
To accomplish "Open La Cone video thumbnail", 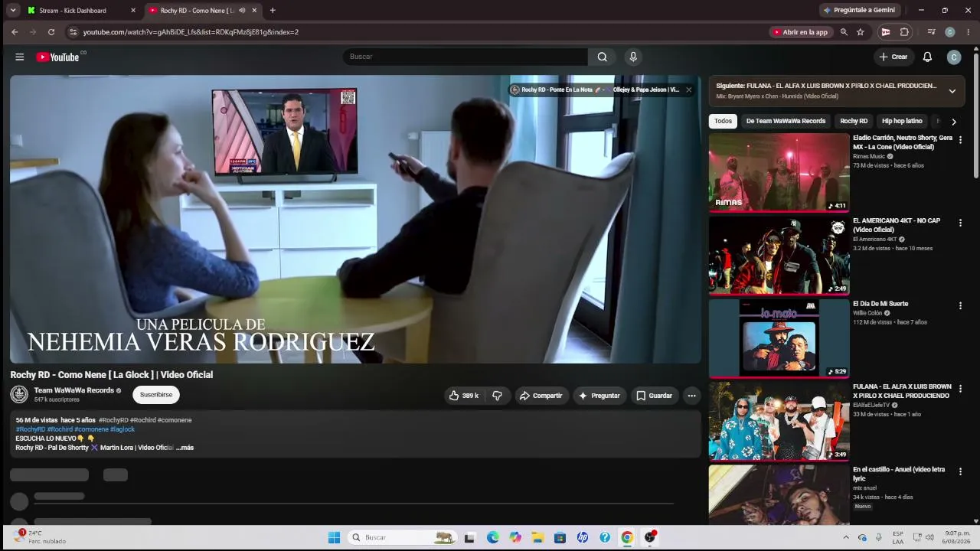I will pyautogui.click(x=779, y=172).
